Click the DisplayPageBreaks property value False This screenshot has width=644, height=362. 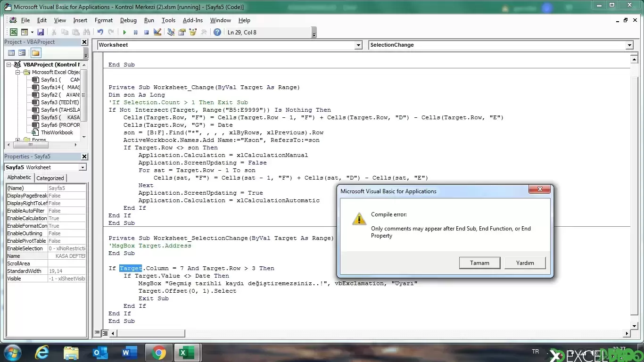click(x=67, y=196)
